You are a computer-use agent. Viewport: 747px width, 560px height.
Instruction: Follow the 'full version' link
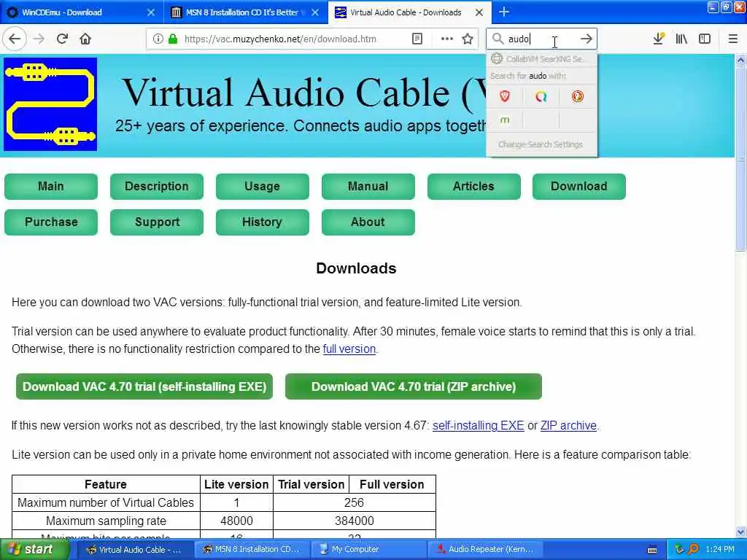(349, 349)
